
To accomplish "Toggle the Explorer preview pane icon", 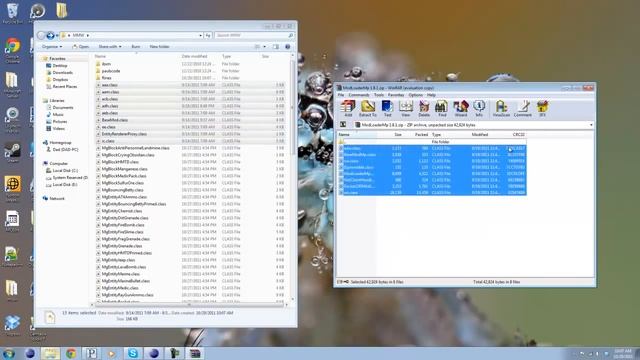I will [276, 47].
